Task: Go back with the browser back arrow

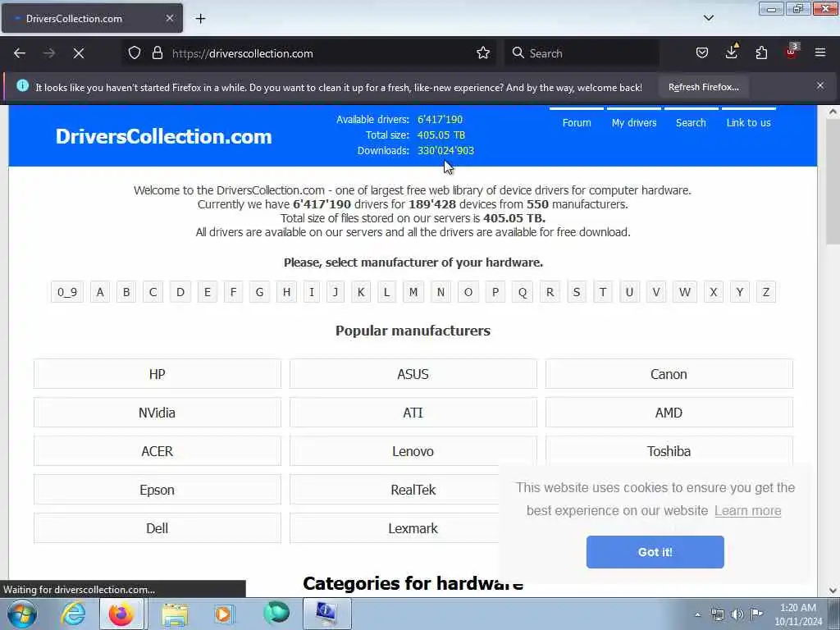Action: pyautogui.click(x=20, y=53)
